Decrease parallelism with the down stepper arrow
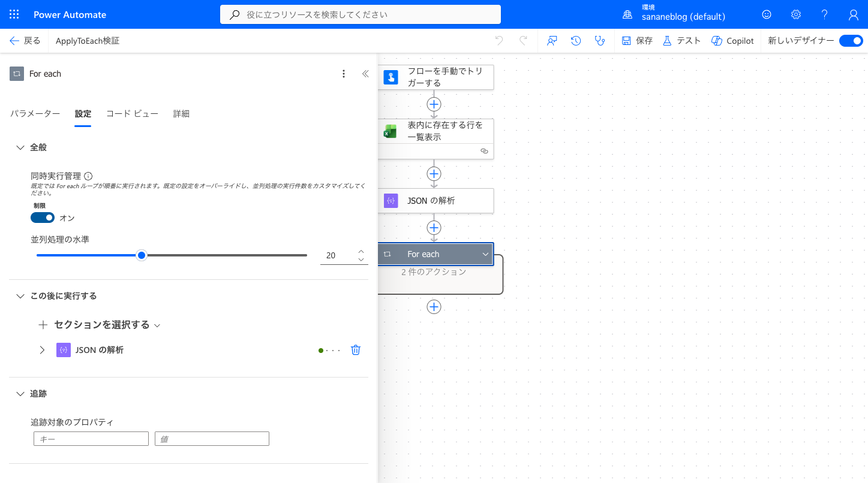This screenshot has height=483, width=868. click(361, 259)
